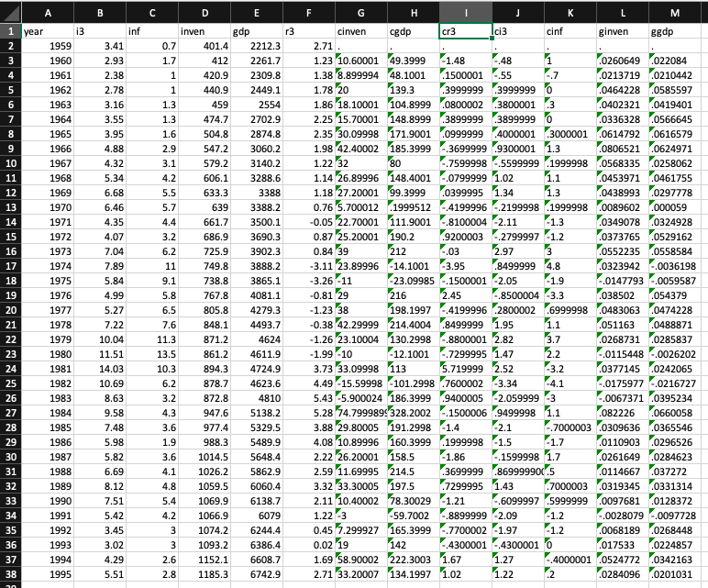Click r3 value -3.26
Image resolution: width=708 pixels, height=588 pixels.
click(x=309, y=281)
